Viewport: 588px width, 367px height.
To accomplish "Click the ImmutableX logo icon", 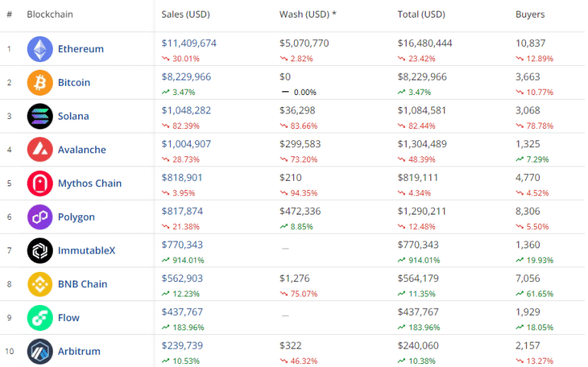I will coord(40,251).
